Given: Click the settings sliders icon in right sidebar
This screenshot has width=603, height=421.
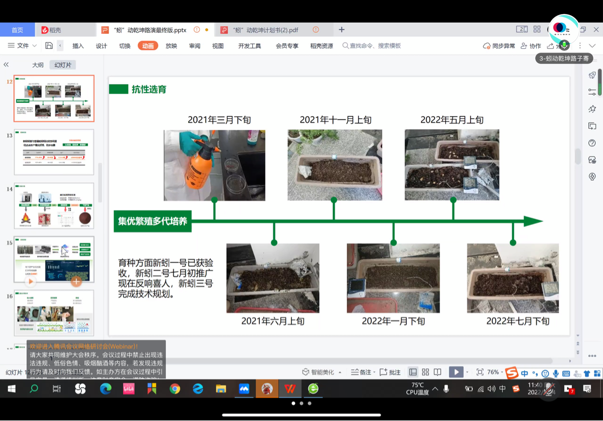Looking at the screenshot, I should click(592, 92).
